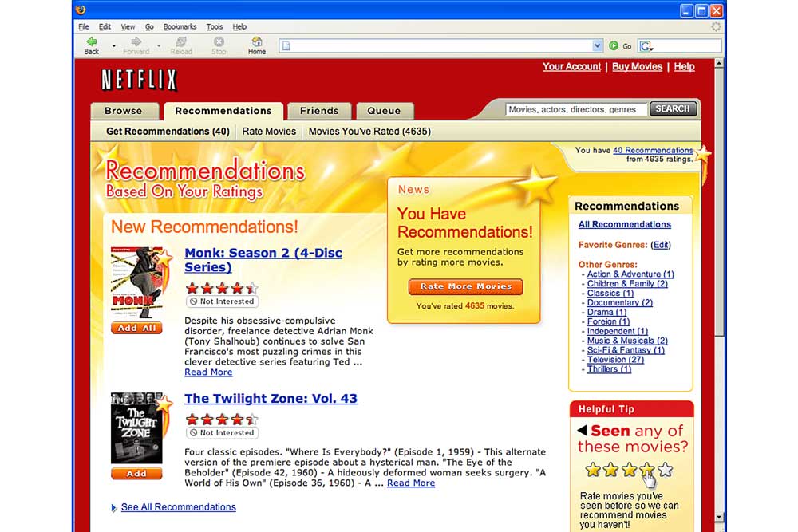Click the SEARCH button
Image resolution: width=798 pixels, height=532 pixels.
tap(673, 108)
